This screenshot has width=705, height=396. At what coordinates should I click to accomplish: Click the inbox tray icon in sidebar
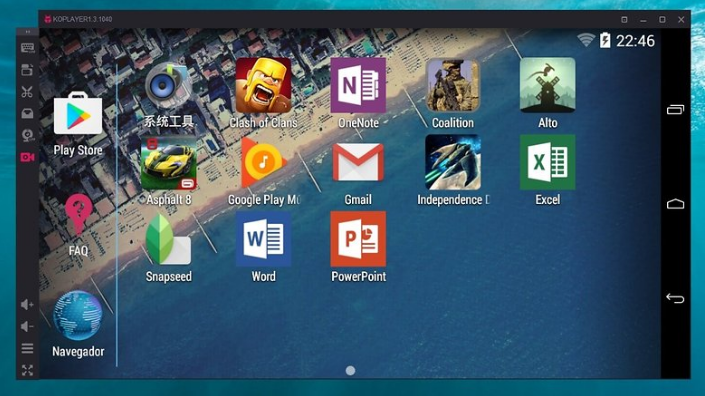tap(27, 113)
